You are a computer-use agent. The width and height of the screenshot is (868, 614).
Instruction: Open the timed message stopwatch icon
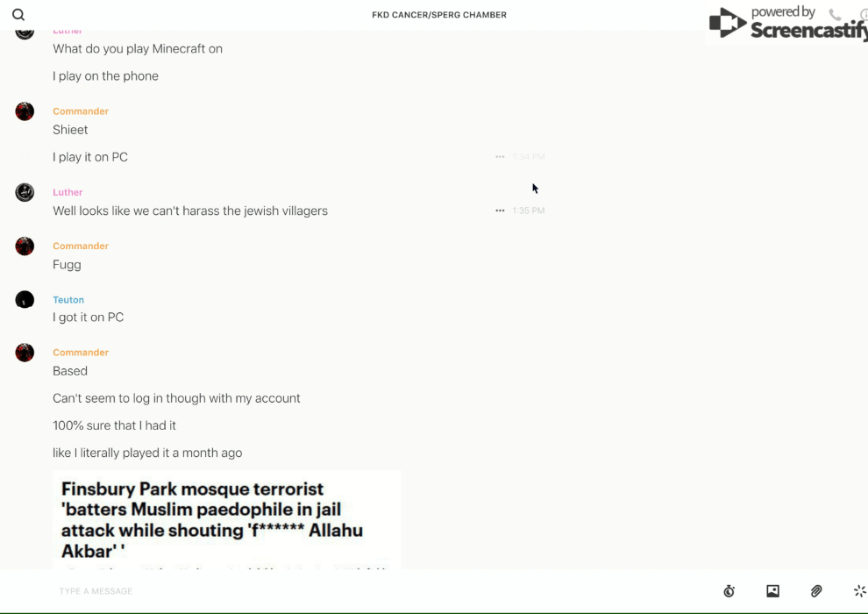click(x=729, y=591)
